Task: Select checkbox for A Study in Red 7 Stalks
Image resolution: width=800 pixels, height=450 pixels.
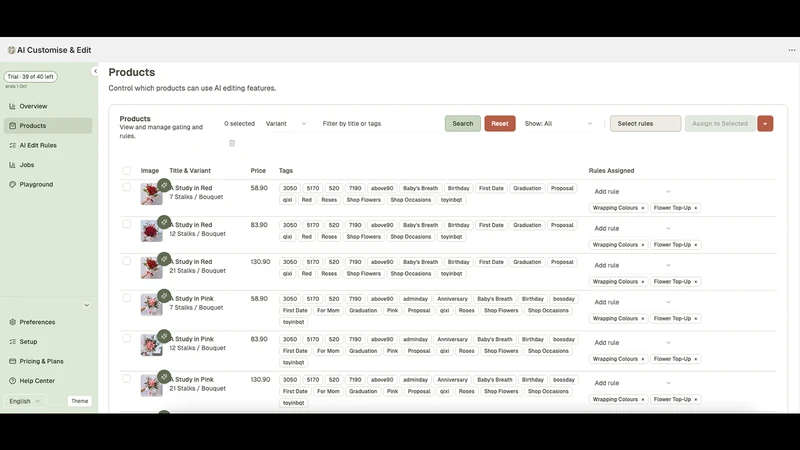Action: coord(127,187)
